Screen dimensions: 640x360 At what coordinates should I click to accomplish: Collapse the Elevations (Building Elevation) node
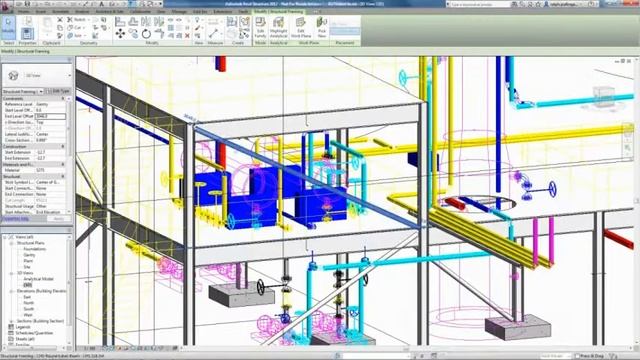coord(12,291)
